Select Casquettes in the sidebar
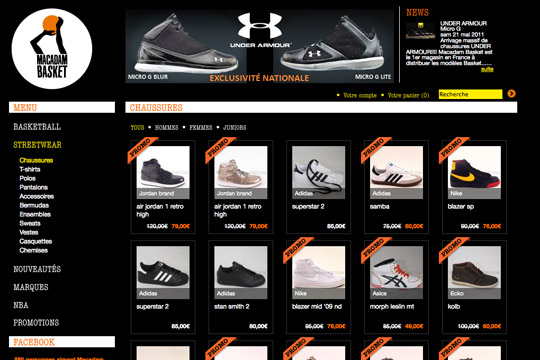The image size is (540, 360). (35, 241)
